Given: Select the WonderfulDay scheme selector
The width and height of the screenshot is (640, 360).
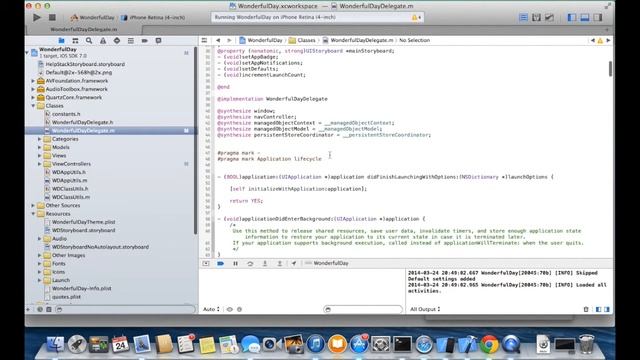Looking at the screenshot, I should click(x=93, y=18).
